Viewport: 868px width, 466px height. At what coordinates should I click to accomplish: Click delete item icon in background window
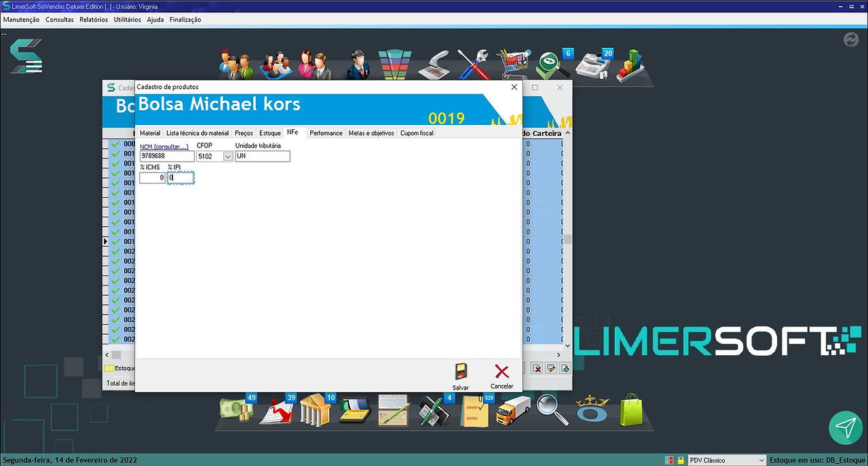pyautogui.click(x=537, y=368)
